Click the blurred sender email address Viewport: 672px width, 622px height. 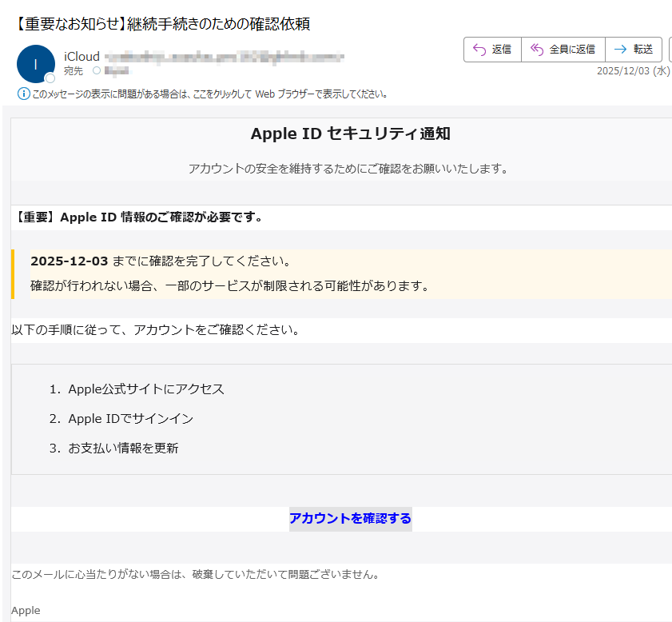(x=224, y=57)
